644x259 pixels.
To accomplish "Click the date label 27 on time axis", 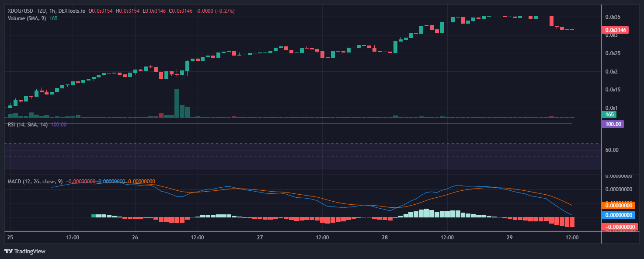I will click(x=260, y=238).
